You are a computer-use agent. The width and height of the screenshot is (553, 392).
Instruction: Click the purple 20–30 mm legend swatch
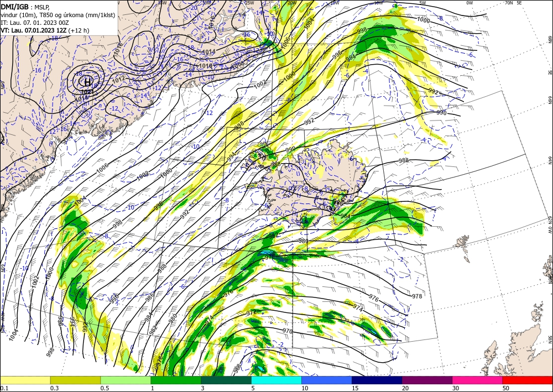(427, 380)
